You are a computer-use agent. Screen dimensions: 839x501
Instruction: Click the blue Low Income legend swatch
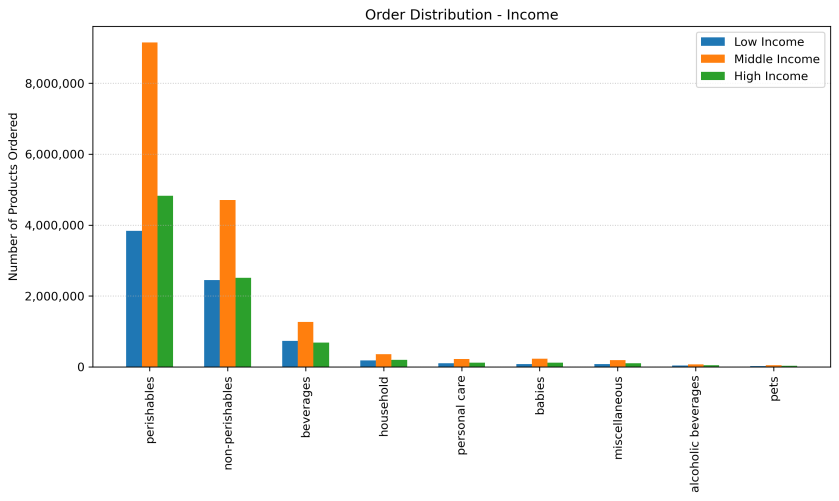tap(712, 41)
